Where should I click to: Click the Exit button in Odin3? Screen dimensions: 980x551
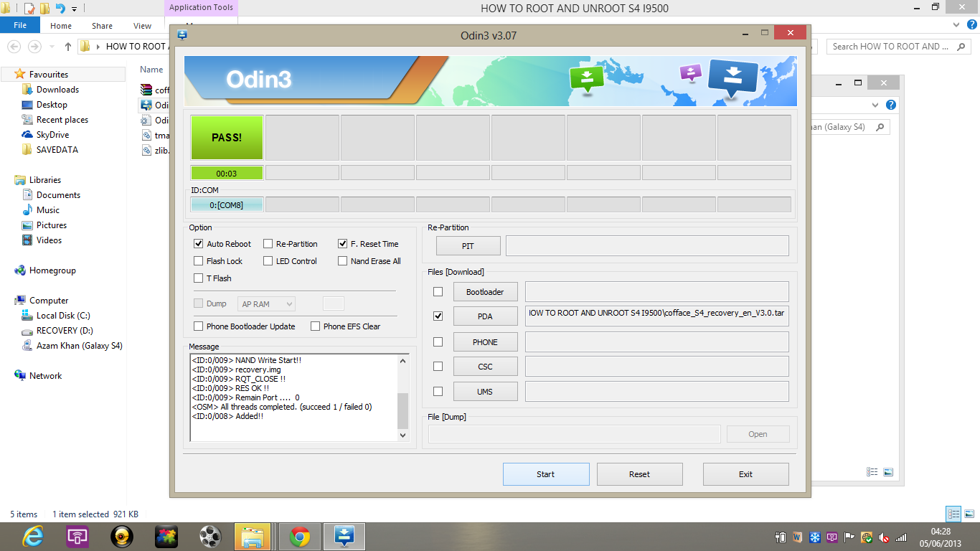[x=745, y=474]
